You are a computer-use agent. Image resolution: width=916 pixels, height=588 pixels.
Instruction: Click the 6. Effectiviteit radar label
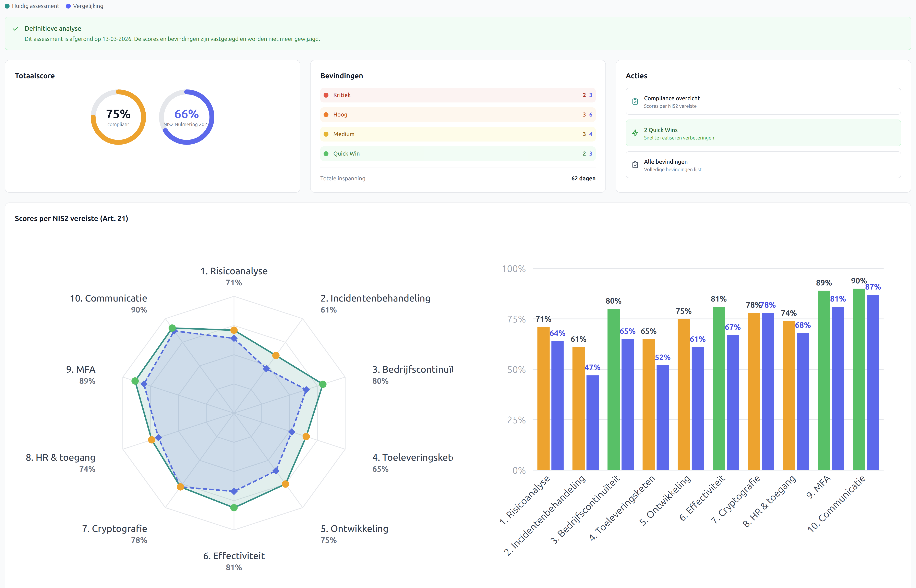coord(234,556)
